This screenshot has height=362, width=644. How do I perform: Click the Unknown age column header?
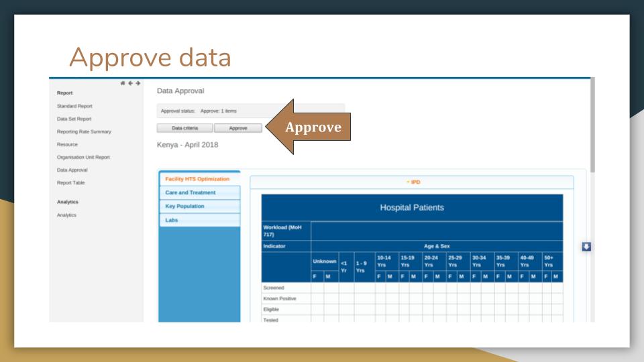pyautogui.click(x=325, y=261)
